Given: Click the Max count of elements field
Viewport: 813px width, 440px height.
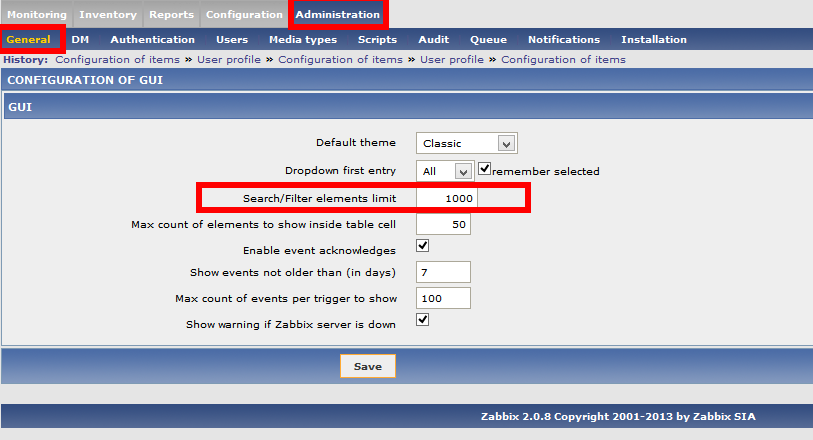Looking at the screenshot, I should point(443,224).
